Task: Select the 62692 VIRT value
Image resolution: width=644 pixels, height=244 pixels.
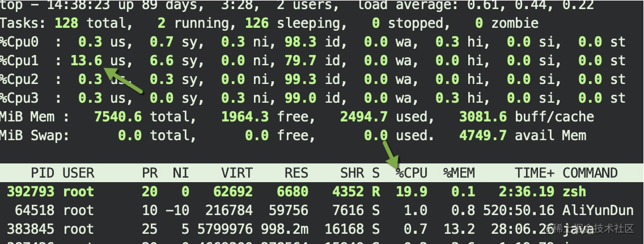Action: tap(233, 192)
